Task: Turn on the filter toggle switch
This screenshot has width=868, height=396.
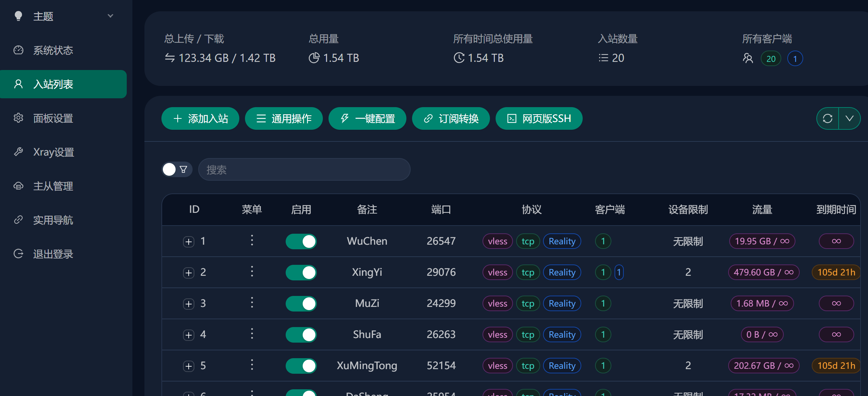Action: pyautogui.click(x=176, y=169)
